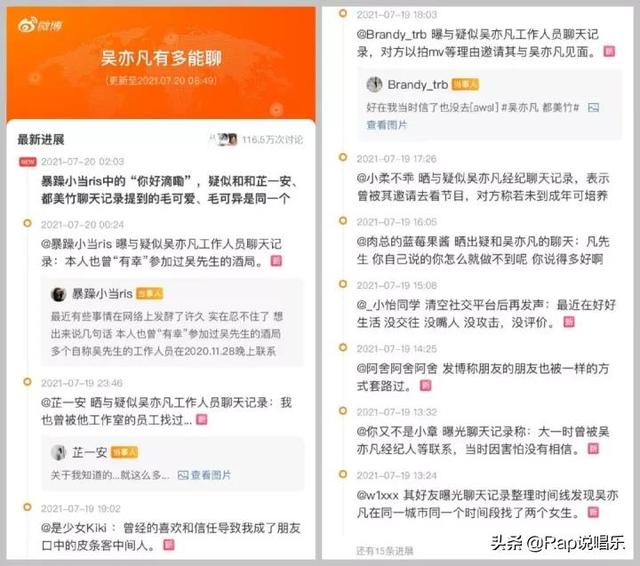Viewport: 640px width, 566px height.
Task: Tap the avatar of 芷一安
Action: 58,452
